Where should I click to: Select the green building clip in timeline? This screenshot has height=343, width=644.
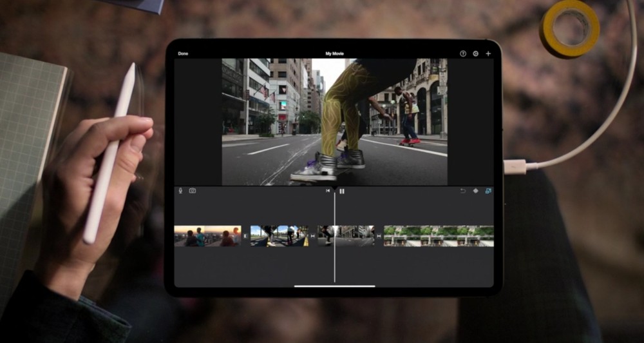coord(439,236)
